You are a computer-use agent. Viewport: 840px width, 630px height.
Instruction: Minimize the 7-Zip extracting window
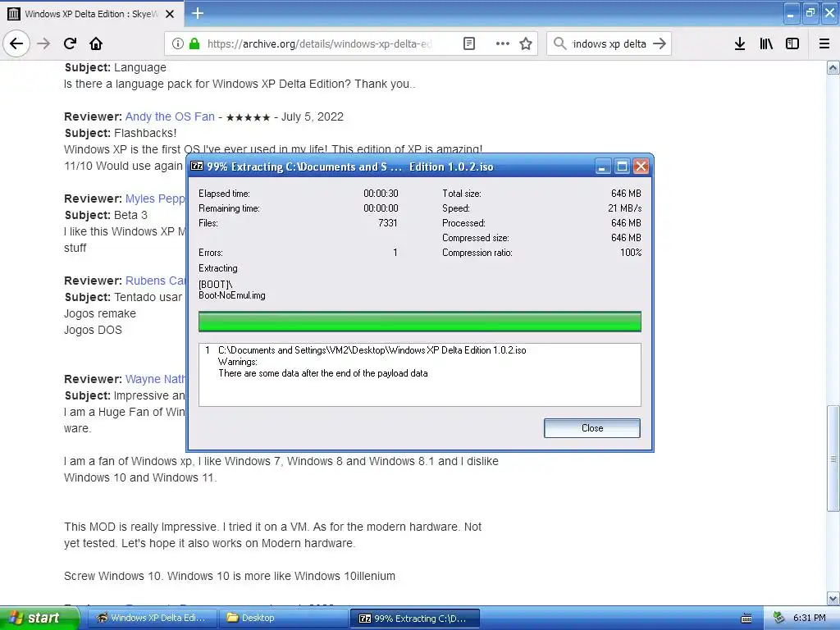click(x=602, y=167)
